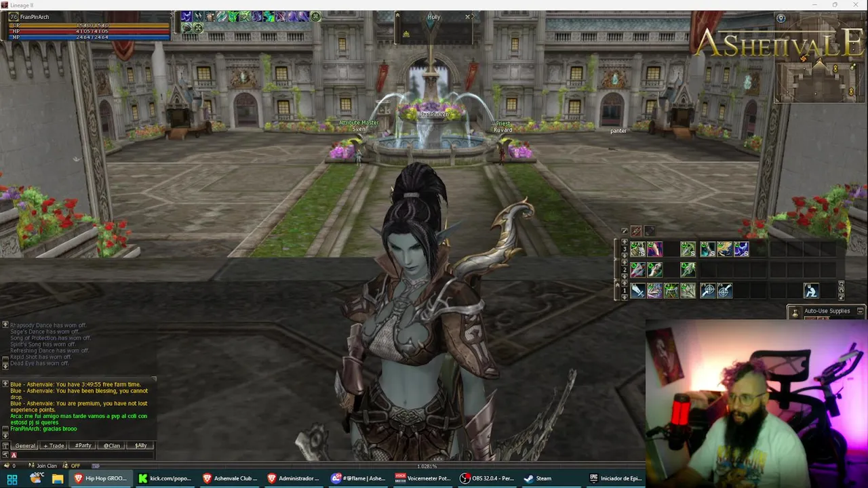Use the red arrow skill in row 2
The width and height of the screenshot is (868, 488).
(x=637, y=270)
